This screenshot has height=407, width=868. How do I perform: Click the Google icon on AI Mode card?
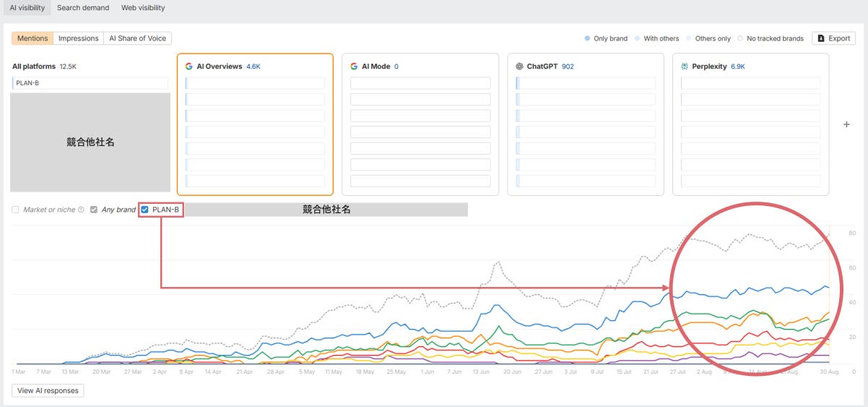point(354,67)
